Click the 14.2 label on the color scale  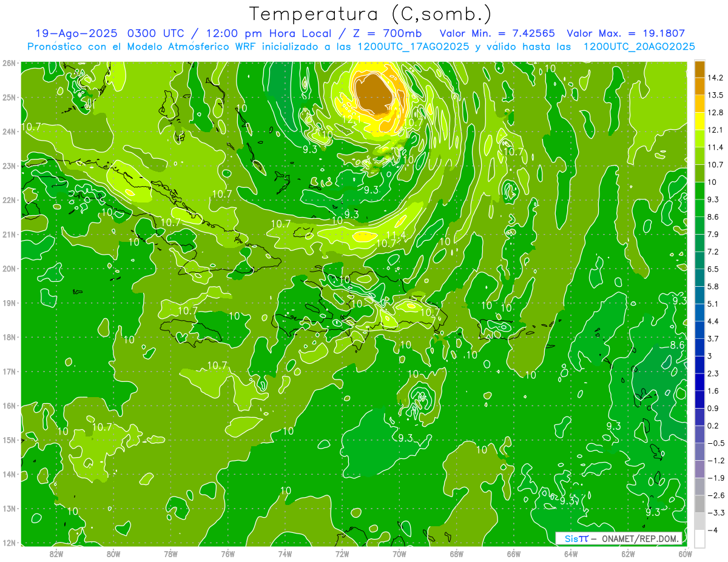tap(715, 78)
